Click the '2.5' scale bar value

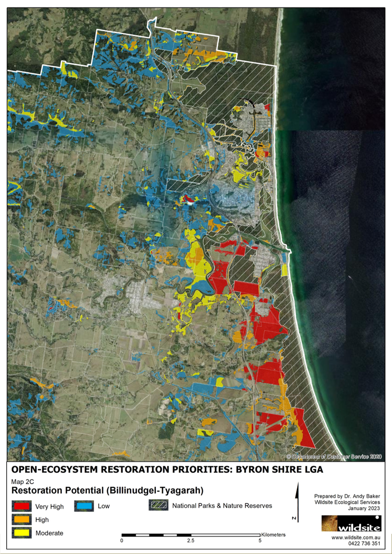(191, 541)
